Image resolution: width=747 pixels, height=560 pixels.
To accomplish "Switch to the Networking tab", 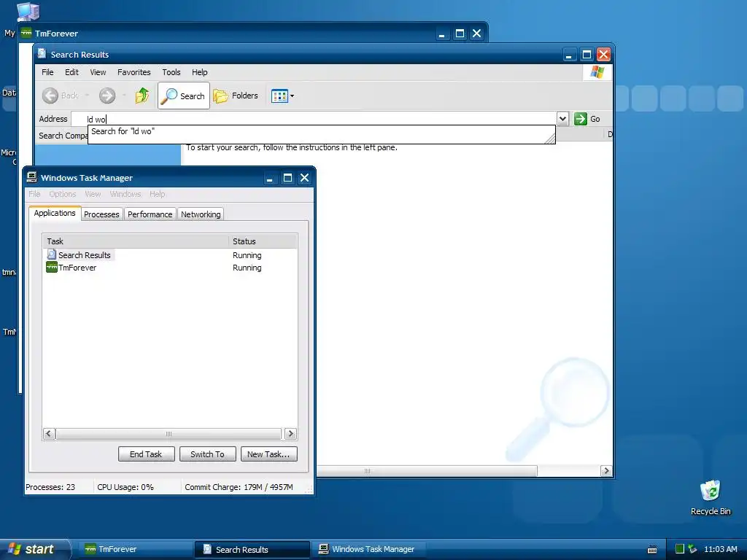I will (x=201, y=214).
